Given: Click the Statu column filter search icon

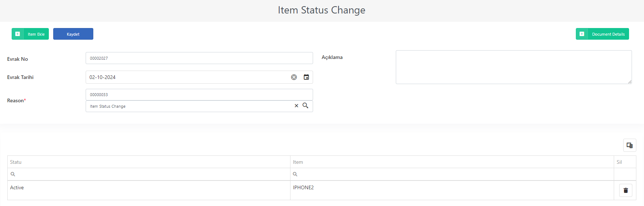Looking at the screenshot, I should click(x=13, y=174).
